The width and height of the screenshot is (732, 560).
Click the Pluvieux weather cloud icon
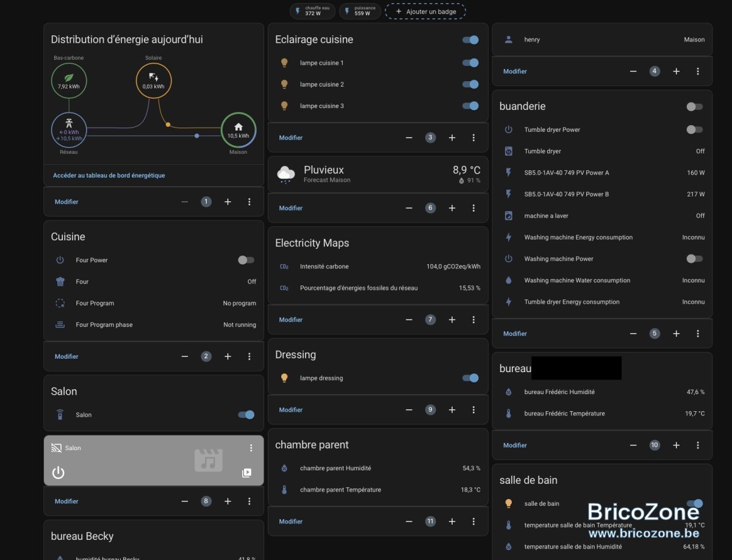click(x=286, y=174)
